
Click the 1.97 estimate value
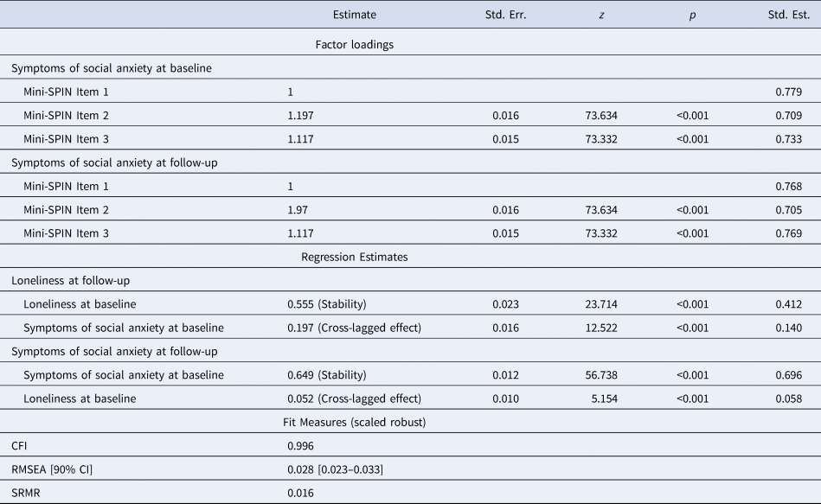pyautogui.click(x=298, y=210)
